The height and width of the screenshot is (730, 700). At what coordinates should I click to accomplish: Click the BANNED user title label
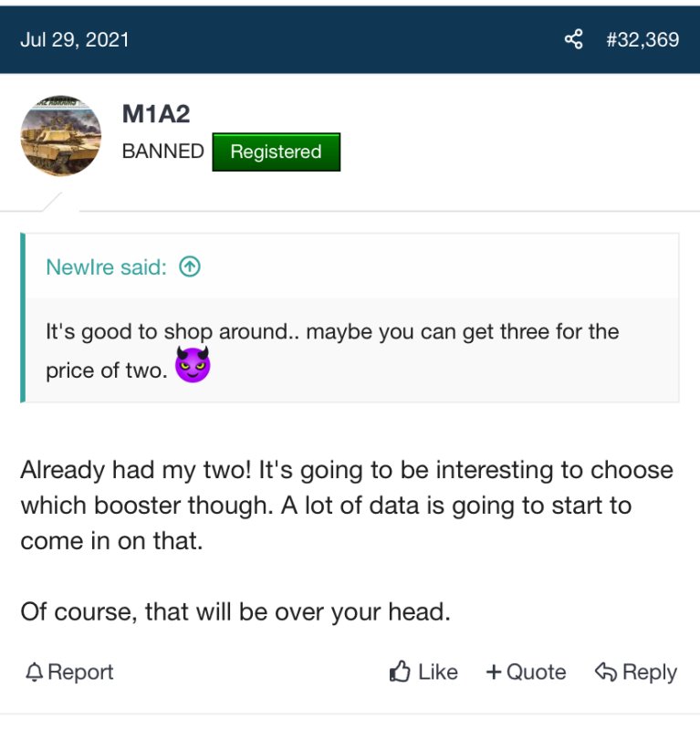162,151
